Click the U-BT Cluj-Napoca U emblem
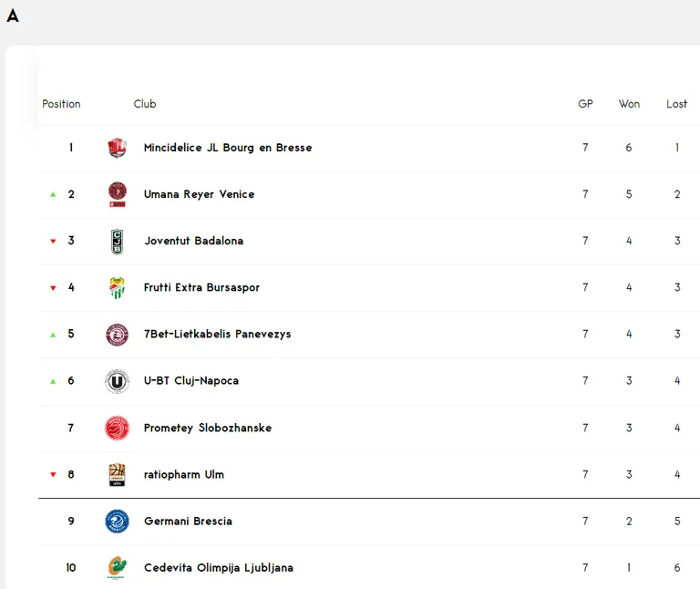This screenshot has height=589, width=700. [x=117, y=381]
